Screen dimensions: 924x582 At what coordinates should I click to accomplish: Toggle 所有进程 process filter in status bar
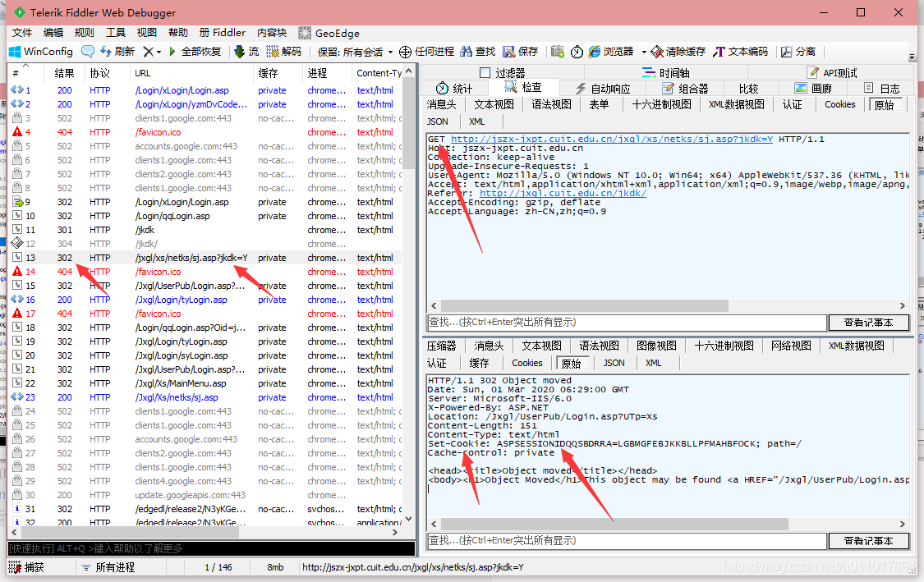(108, 567)
